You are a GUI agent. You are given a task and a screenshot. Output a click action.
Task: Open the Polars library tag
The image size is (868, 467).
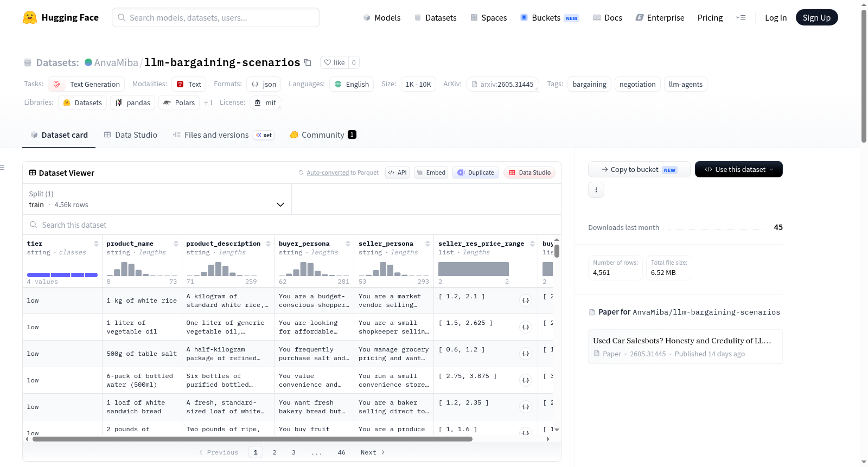179,103
